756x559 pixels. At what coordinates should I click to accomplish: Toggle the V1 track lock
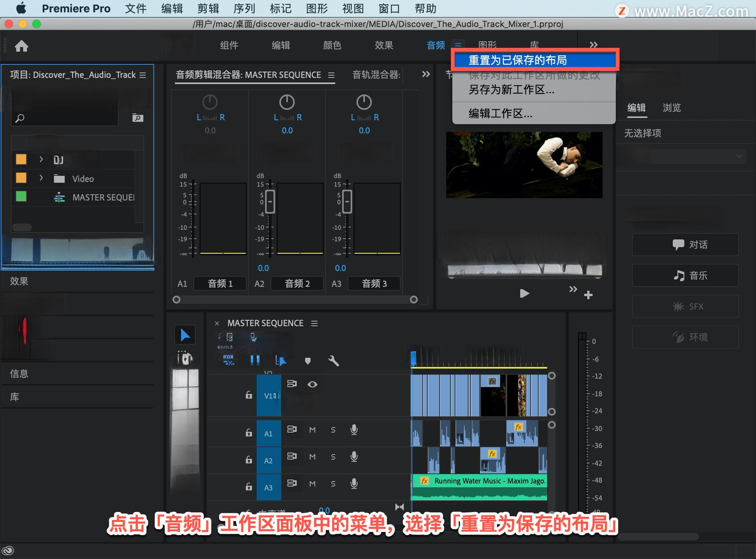(x=249, y=395)
